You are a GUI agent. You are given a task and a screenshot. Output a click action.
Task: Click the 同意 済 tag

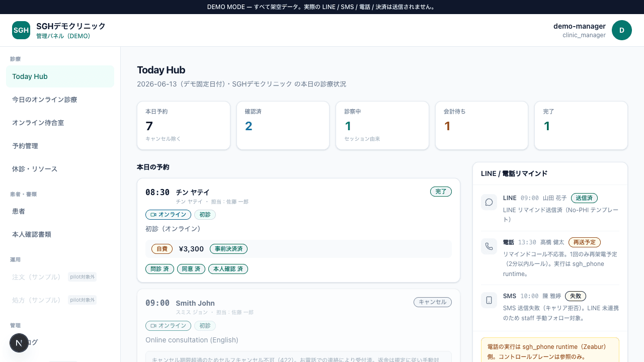coord(191,269)
